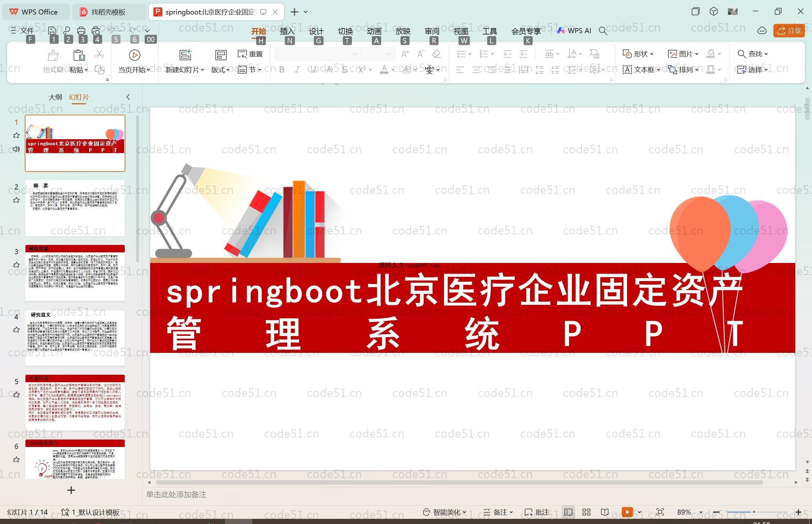Click the Copy icon below the scissors
812x524 pixels.
pos(99,70)
